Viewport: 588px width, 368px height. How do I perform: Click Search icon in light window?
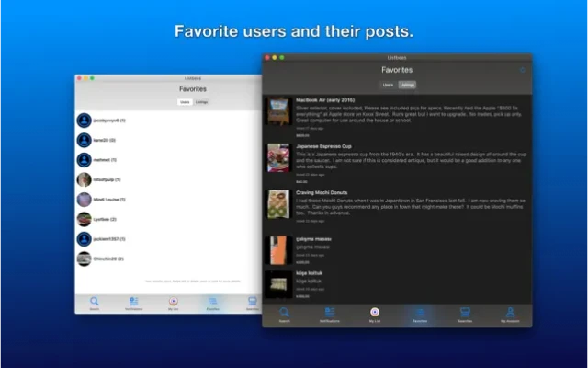pos(95,302)
